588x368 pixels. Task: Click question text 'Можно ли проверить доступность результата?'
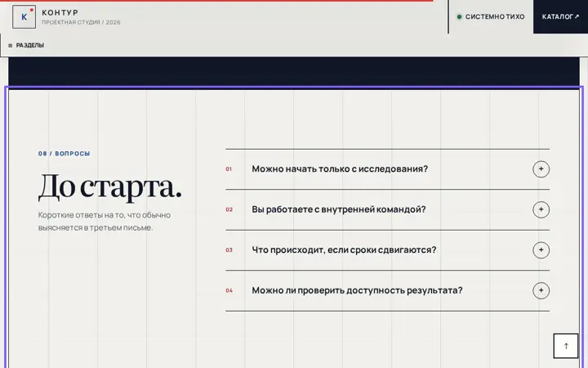tap(357, 290)
